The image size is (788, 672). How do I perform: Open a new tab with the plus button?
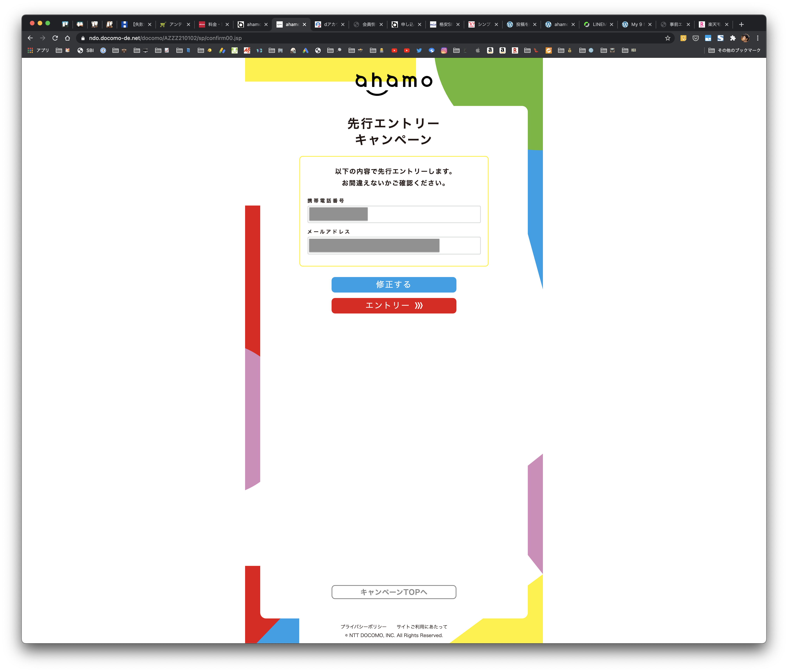click(741, 24)
